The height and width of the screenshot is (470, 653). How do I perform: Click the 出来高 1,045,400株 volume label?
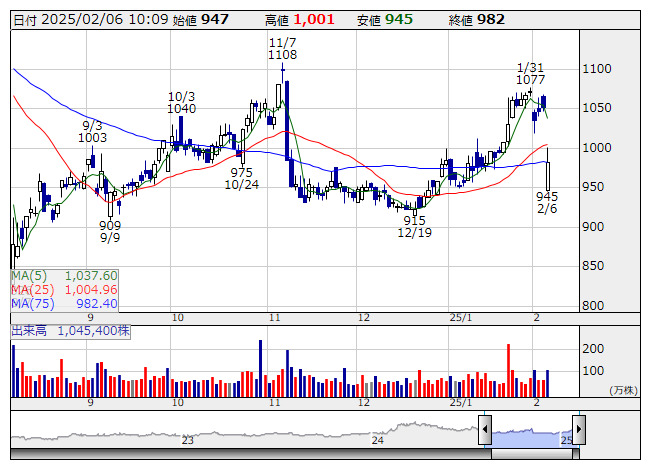(x=70, y=331)
